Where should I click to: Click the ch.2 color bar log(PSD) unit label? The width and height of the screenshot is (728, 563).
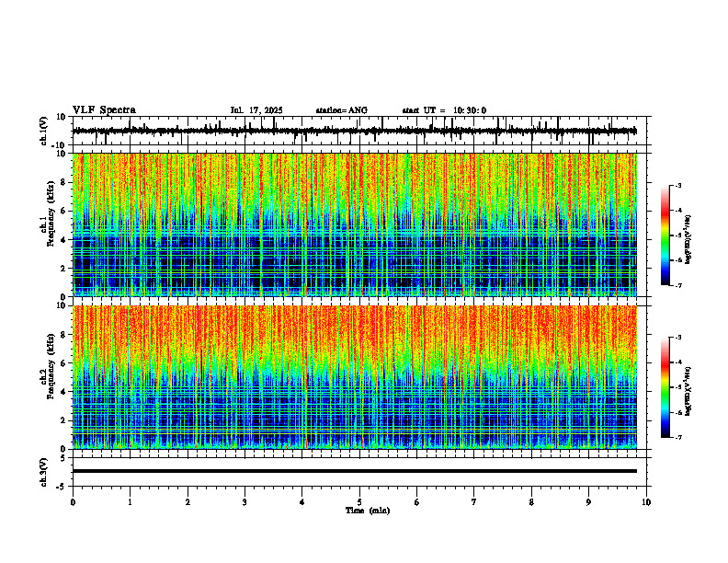click(688, 391)
